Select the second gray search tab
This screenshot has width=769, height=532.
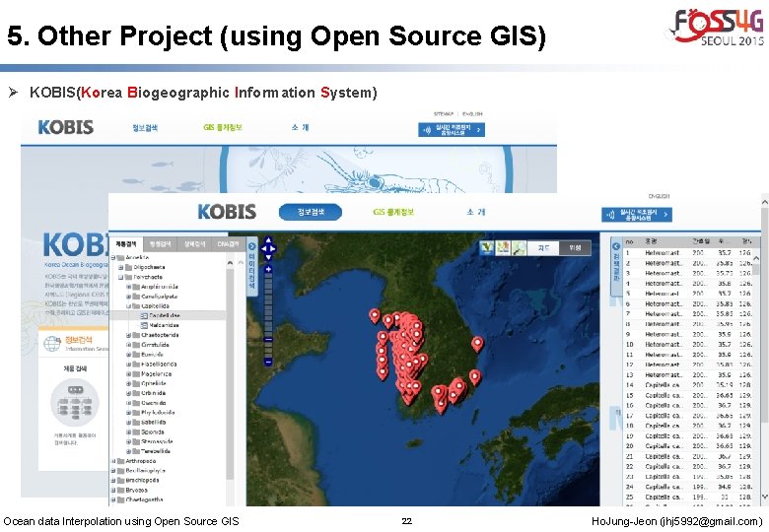(x=160, y=244)
